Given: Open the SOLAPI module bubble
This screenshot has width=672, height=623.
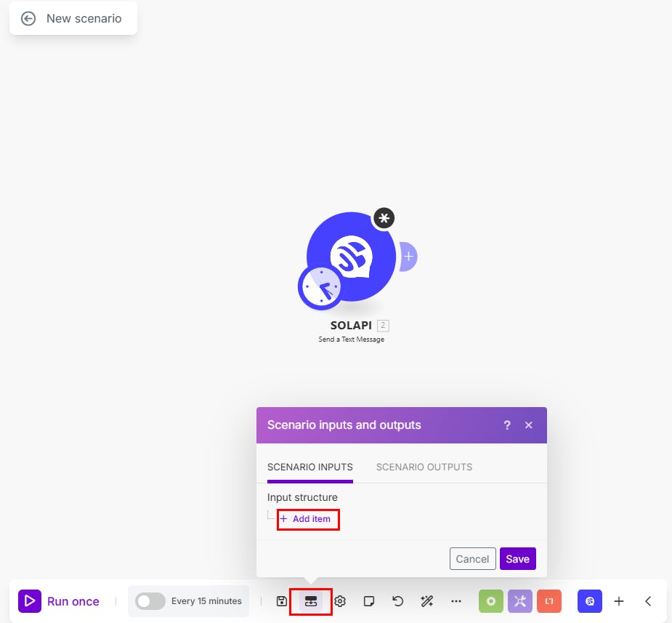Looking at the screenshot, I should (351, 257).
